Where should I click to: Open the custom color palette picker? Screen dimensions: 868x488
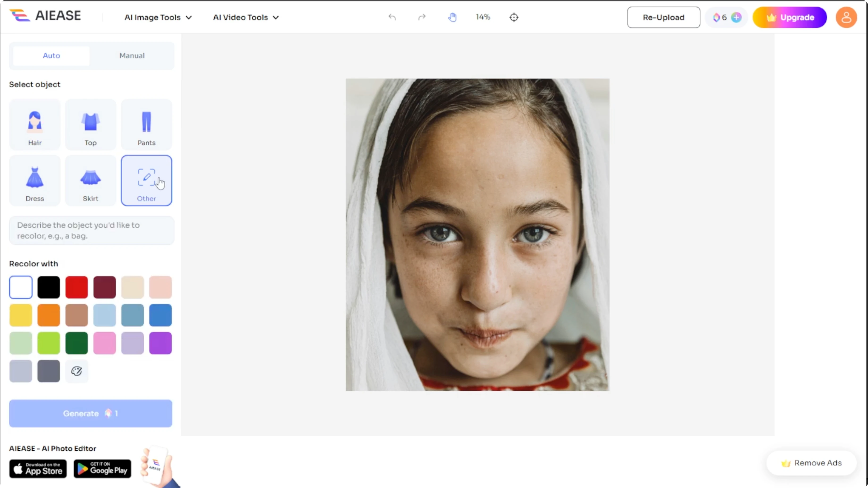point(76,371)
